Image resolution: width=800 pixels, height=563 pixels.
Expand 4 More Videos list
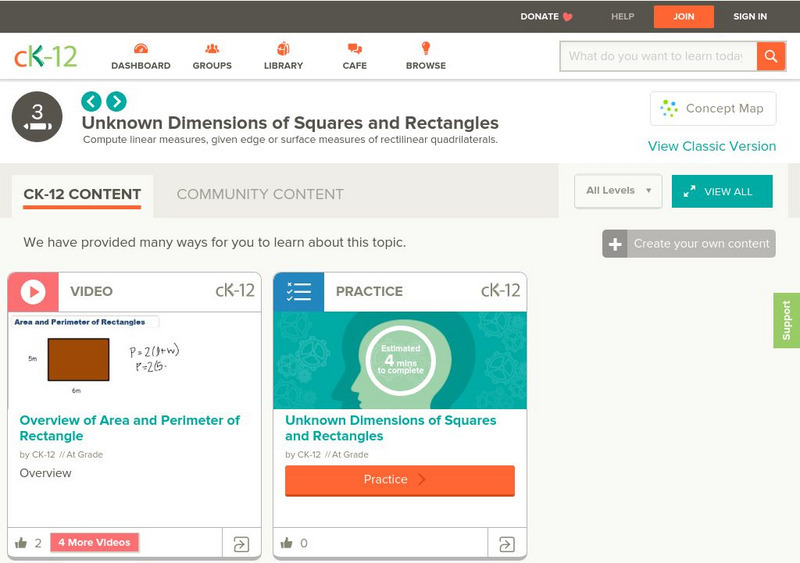[x=94, y=543]
